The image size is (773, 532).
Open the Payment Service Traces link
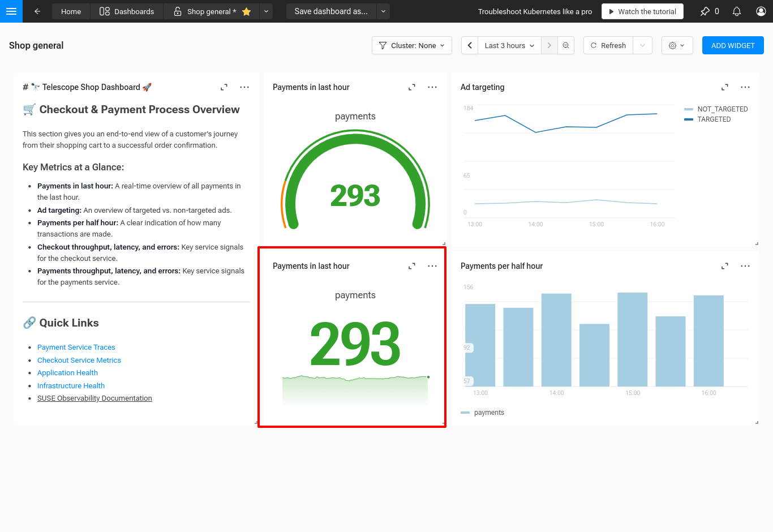pos(76,347)
